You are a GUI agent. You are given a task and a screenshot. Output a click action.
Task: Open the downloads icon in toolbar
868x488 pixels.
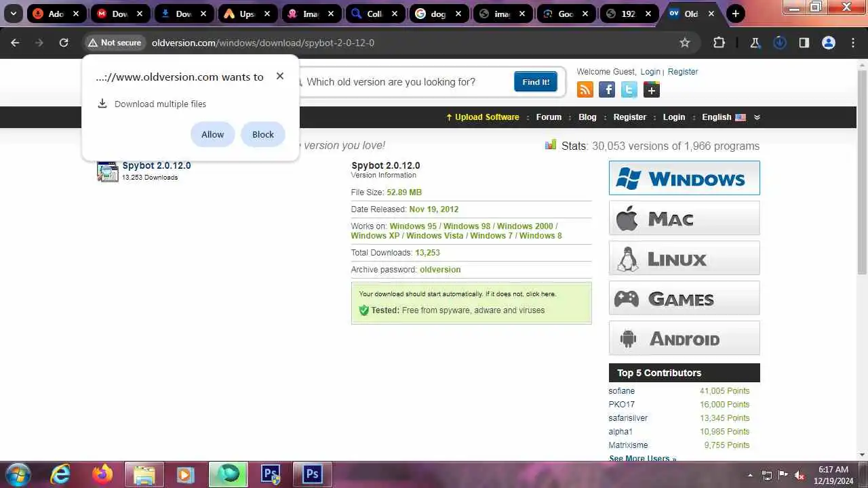coord(780,43)
